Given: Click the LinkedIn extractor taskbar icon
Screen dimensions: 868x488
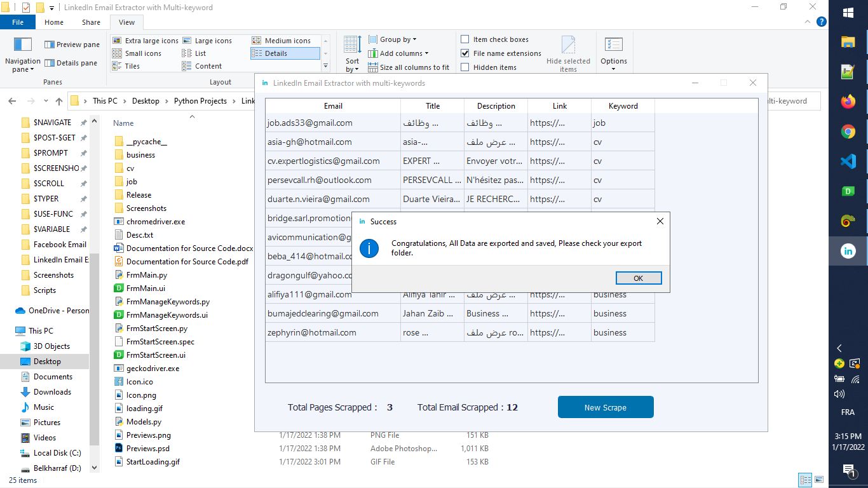Looking at the screenshot, I should point(848,251).
